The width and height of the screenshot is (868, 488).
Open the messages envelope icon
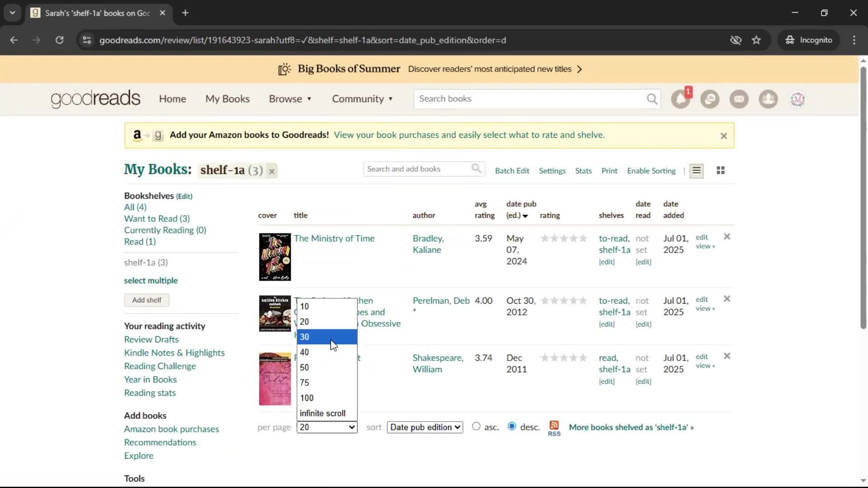click(739, 99)
